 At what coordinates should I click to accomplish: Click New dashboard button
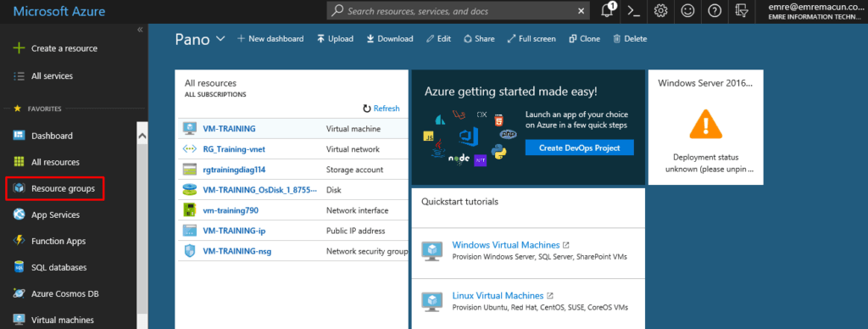[270, 39]
